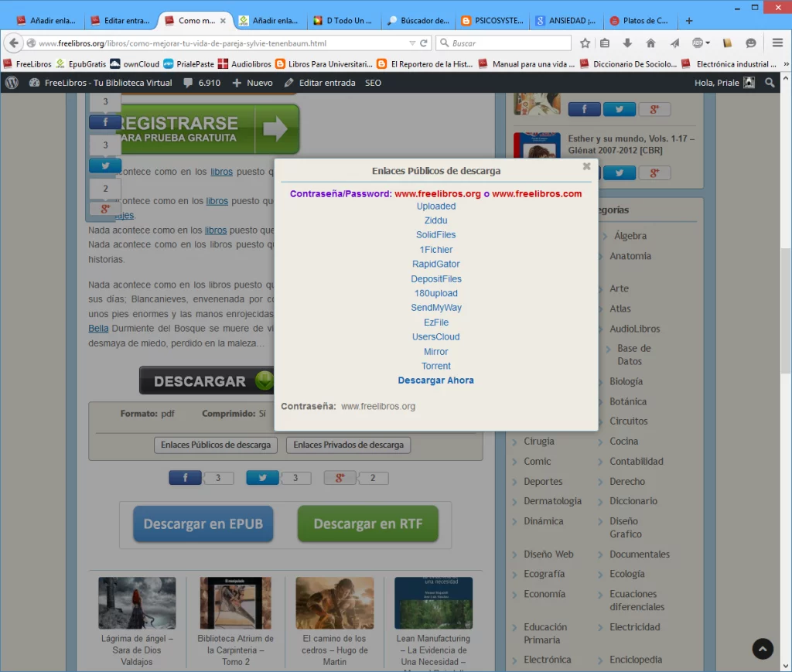Select the RapidGator download link
This screenshot has width=792, height=672.
coord(436,264)
